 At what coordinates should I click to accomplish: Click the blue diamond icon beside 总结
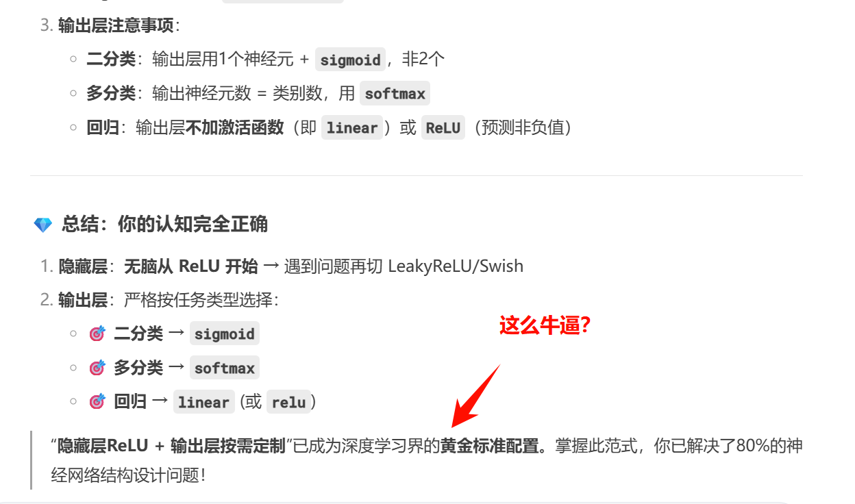click(x=42, y=225)
